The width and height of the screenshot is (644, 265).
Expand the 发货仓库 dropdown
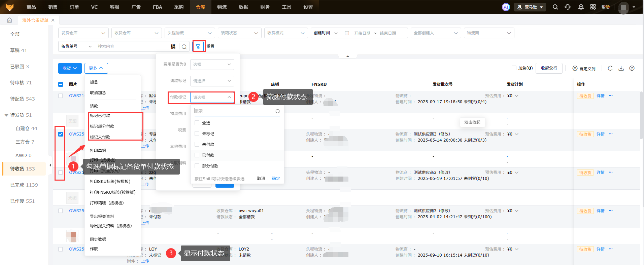pyautogui.click(x=83, y=33)
